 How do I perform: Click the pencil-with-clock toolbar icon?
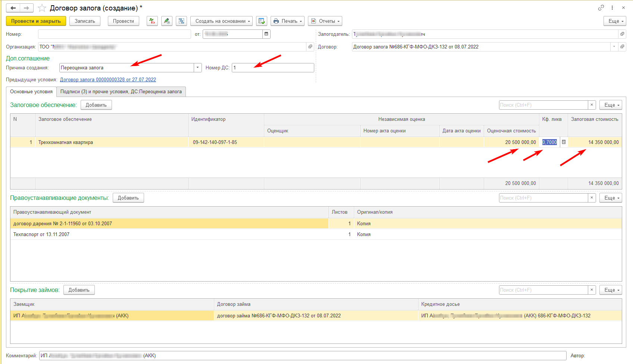[x=167, y=21]
